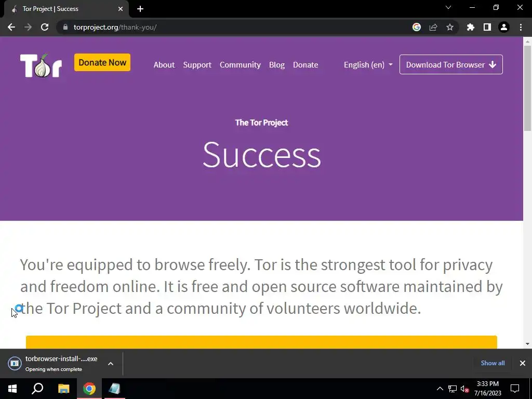The height and width of the screenshot is (399, 532).
Task: Click the large Success heading
Action: tap(262, 155)
